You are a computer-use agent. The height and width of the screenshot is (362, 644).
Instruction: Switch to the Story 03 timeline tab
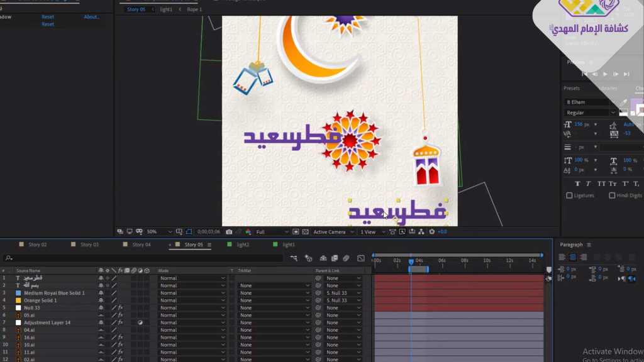pos(89,244)
